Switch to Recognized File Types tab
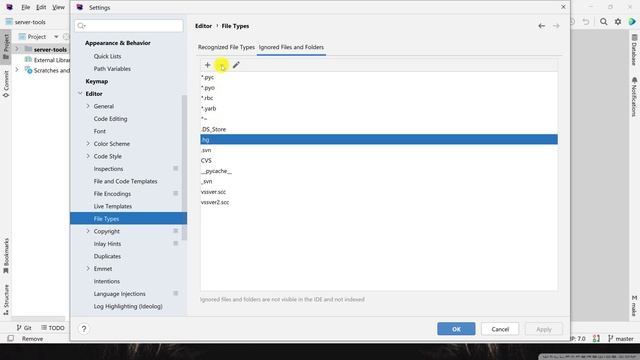 pos(226,47)
